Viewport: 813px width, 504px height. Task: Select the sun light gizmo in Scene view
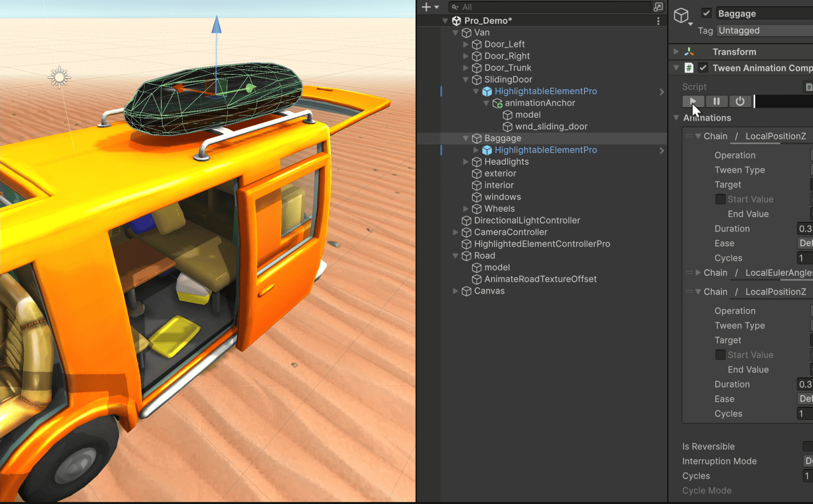point(59,77)
